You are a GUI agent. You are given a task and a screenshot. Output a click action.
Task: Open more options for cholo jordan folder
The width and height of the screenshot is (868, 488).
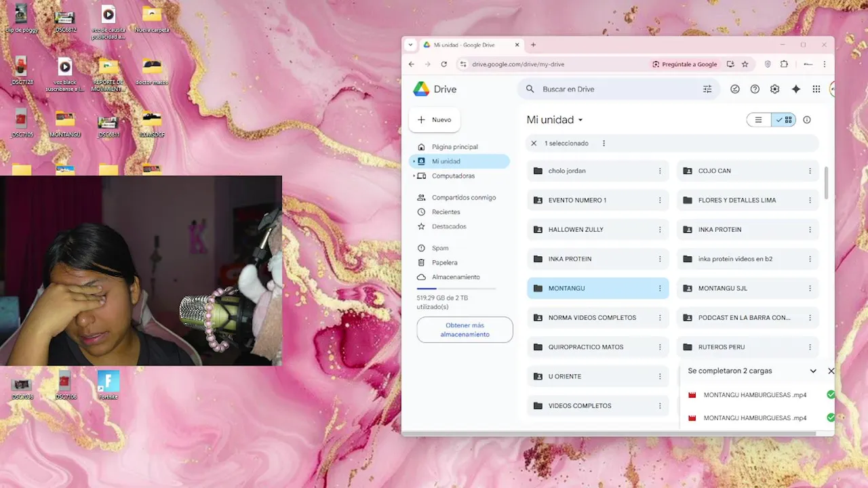coord(660,171)
